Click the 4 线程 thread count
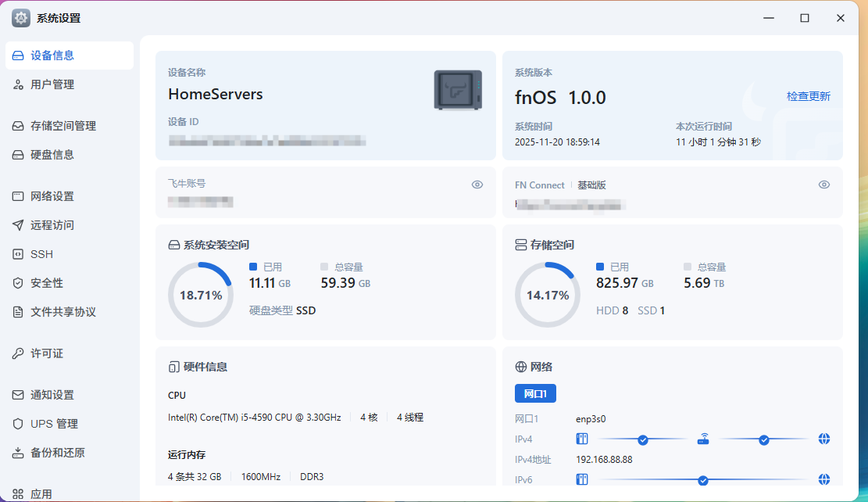Viewport: 868px width, 502px height. click(x=410, y=418)
